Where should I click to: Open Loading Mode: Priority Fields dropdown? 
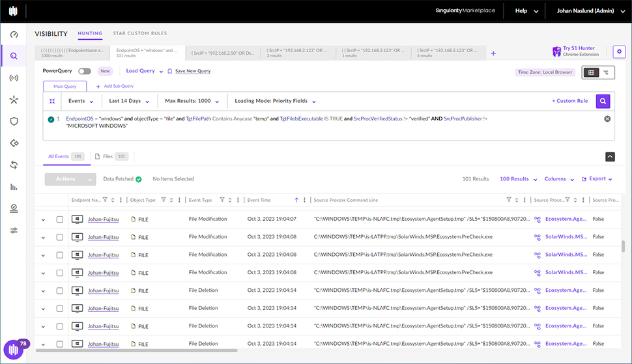coord(276,101)
